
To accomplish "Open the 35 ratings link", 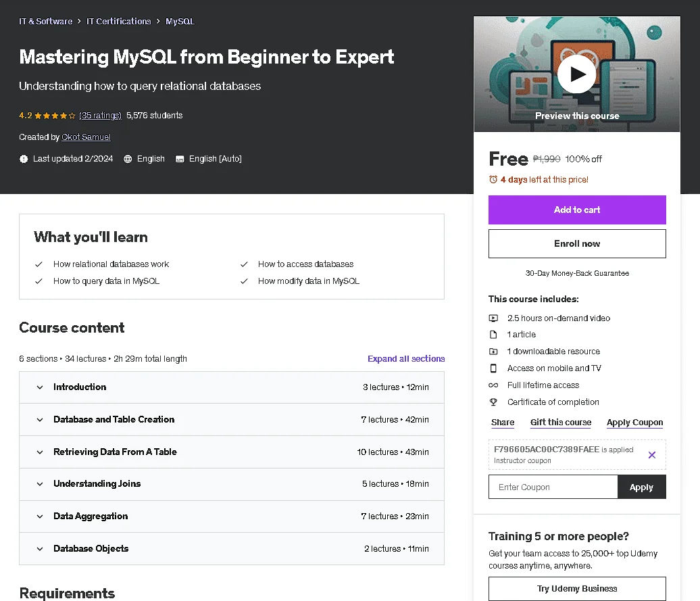I will click(100, 116).
